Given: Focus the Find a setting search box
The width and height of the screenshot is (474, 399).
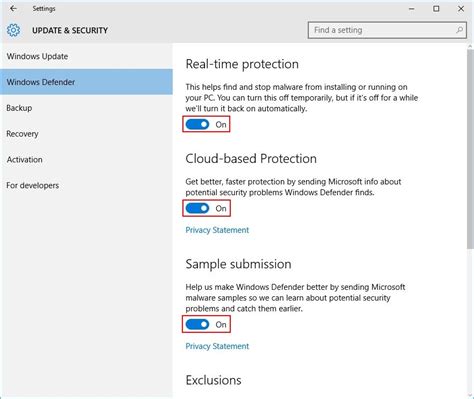Looking at the screenshot, I should tap(387, 30).
